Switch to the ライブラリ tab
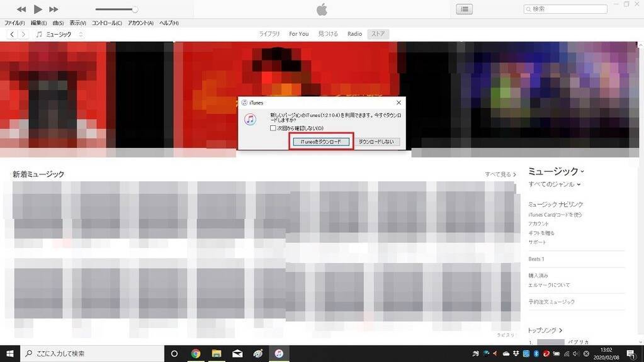 (269, 34)
